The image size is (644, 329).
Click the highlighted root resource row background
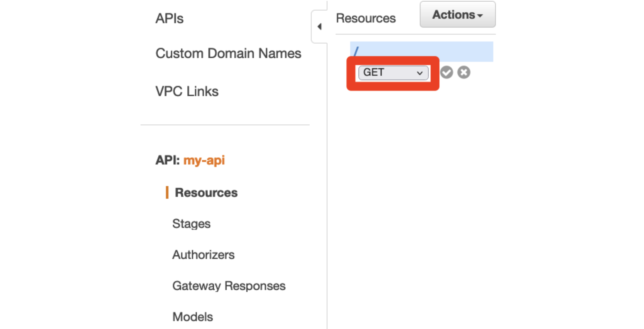(x=421, y=52)
